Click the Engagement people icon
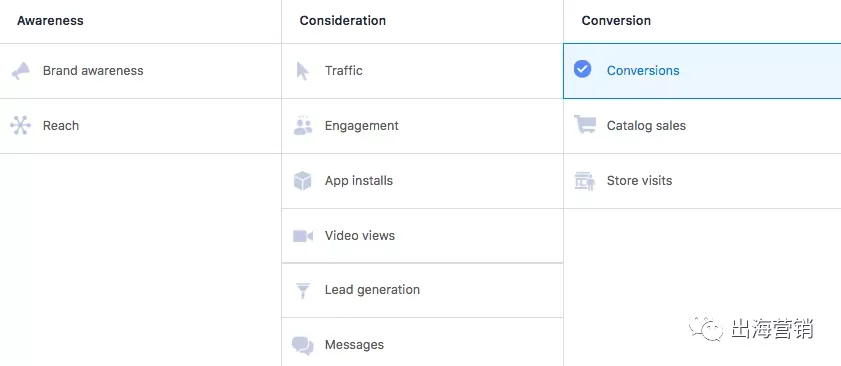 click(303, 126)
